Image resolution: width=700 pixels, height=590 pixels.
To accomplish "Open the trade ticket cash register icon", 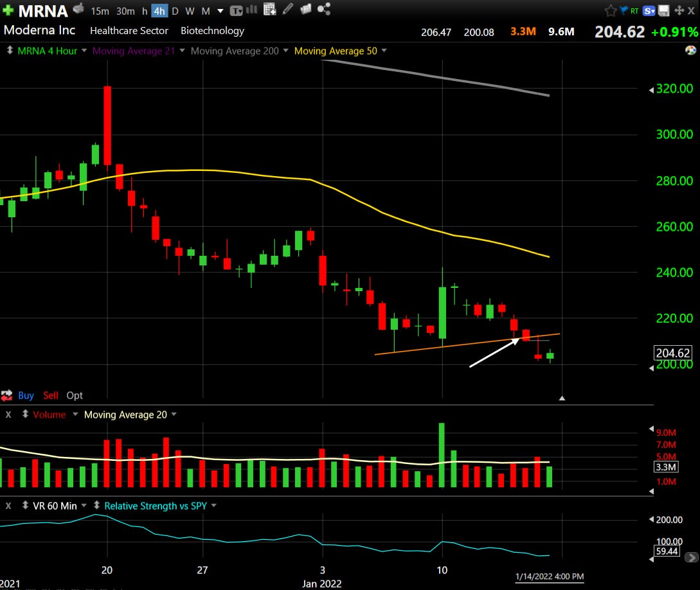I will [78, 8].
